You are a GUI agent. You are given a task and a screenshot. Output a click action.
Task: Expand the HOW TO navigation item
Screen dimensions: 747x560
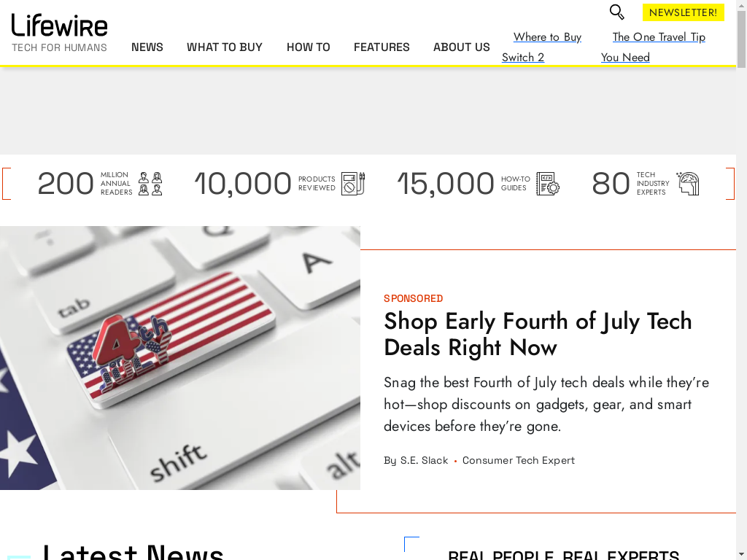(x=309, y=47)
